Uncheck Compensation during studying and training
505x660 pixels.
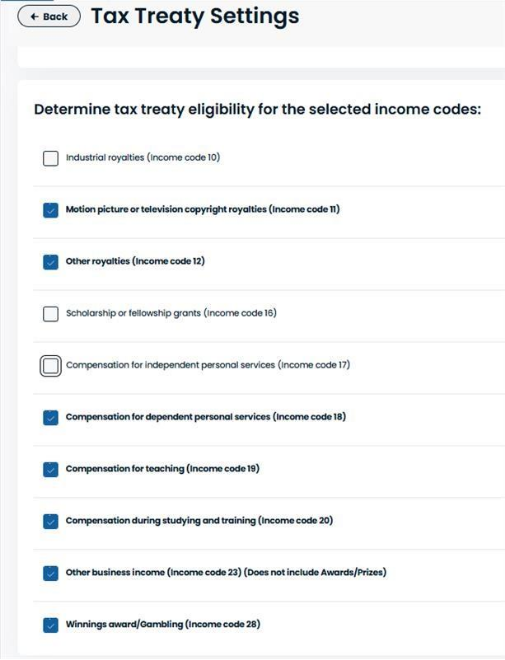coord(50,522)
